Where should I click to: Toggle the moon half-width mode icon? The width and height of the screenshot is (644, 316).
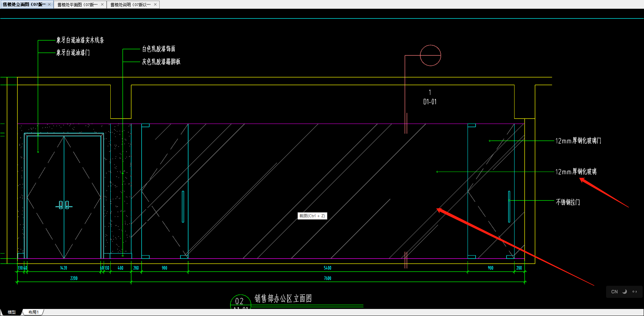[625, 291]
